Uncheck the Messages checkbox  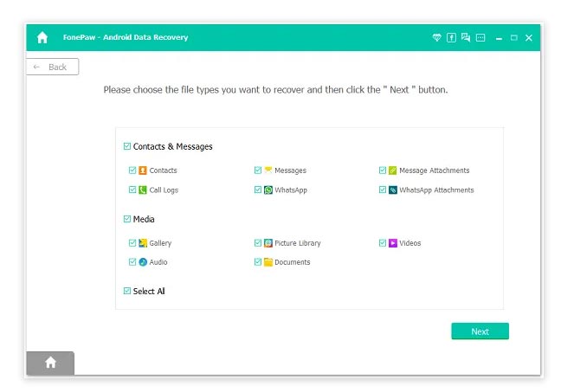click(x=258, y=170)
